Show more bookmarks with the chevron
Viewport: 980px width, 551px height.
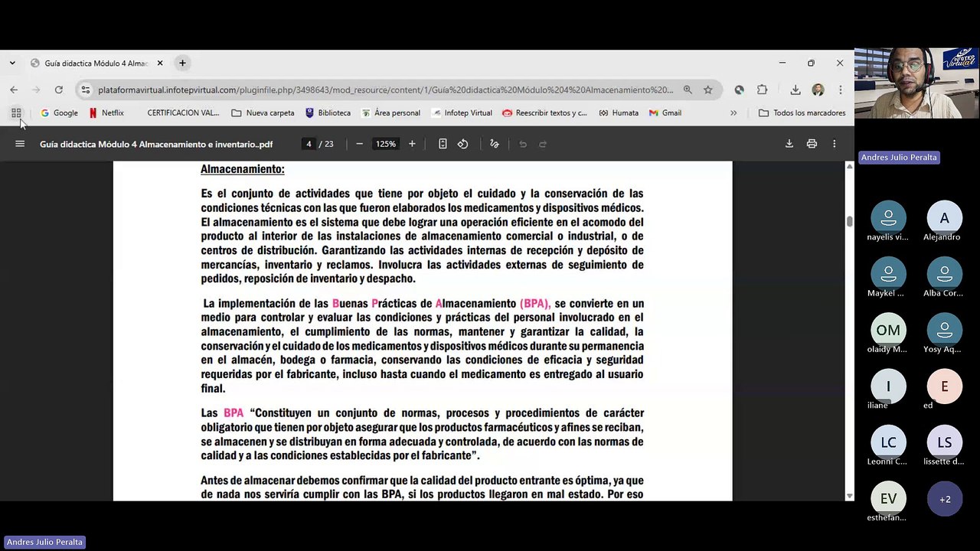[733, 112]
